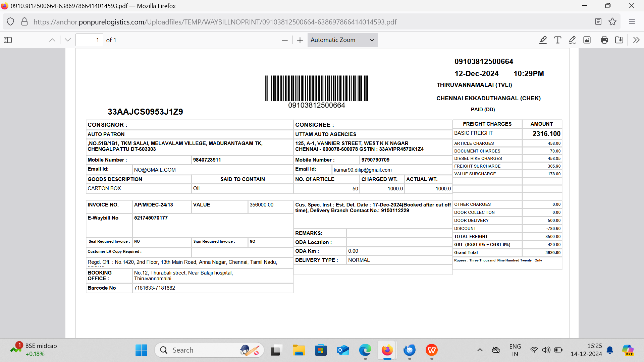The width and height of the screenshot is (644, 362).
Task: Click the ponpurelogistics URL address bar
Action: (215, 22)
